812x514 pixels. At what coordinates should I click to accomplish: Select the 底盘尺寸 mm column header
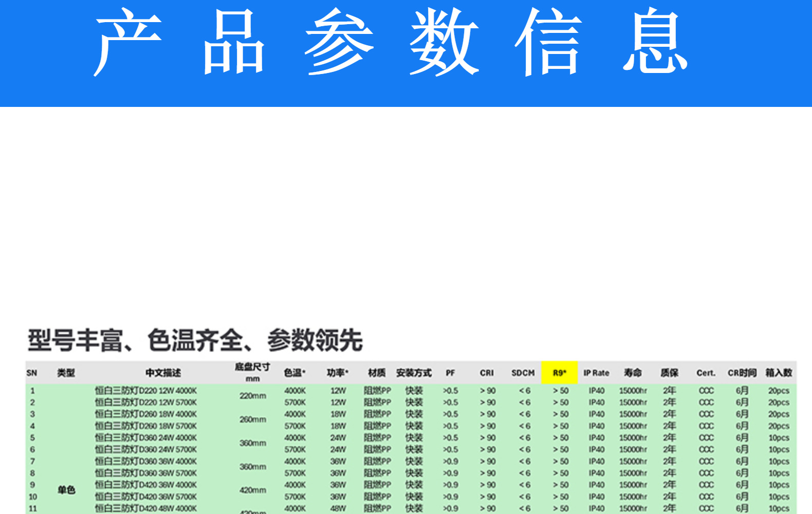252,372
